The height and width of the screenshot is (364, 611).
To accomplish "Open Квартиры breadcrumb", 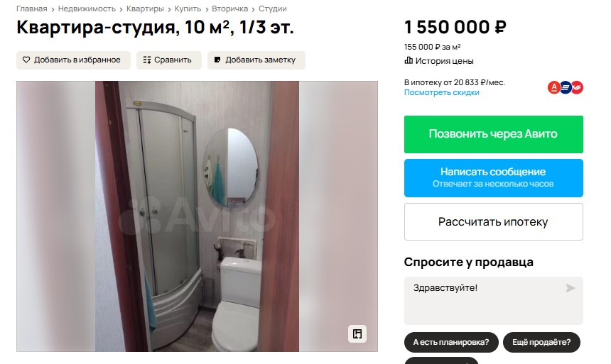I will coord(145,9).
